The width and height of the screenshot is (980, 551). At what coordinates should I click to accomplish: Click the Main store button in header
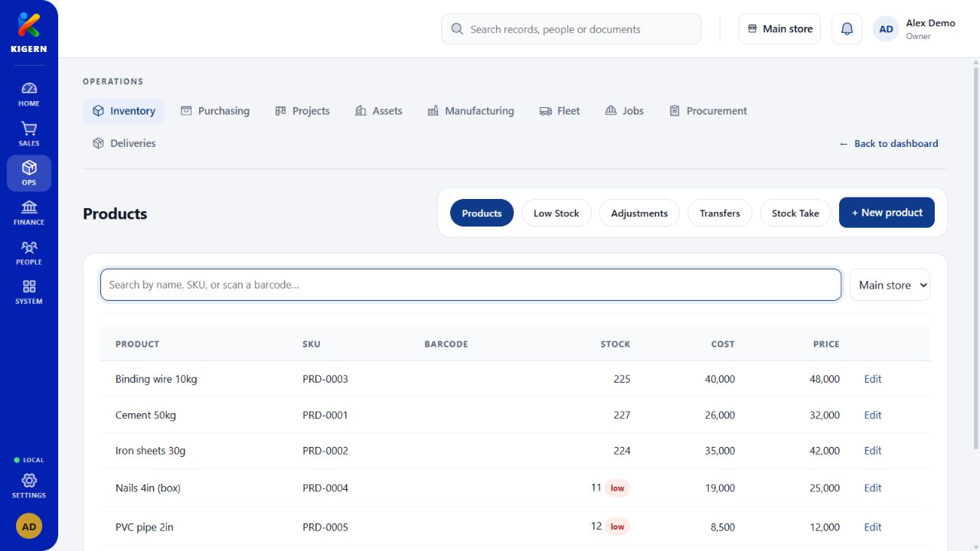pos(779,29)
